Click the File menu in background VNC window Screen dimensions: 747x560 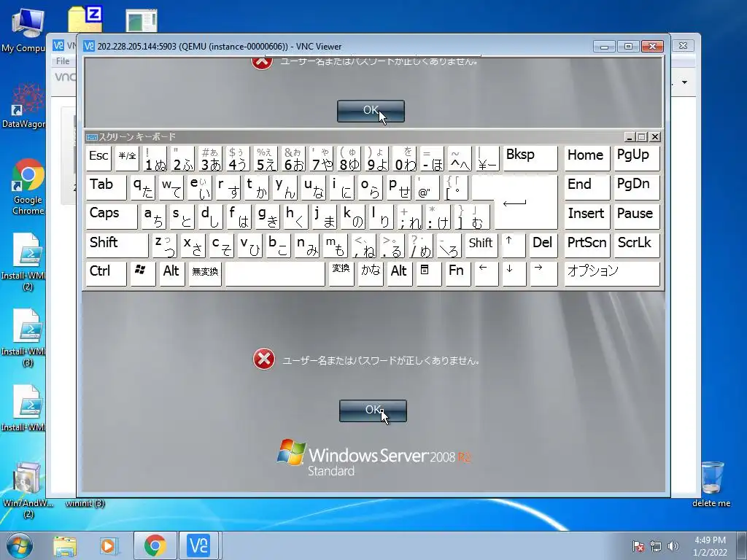click(x=63, y=61)
